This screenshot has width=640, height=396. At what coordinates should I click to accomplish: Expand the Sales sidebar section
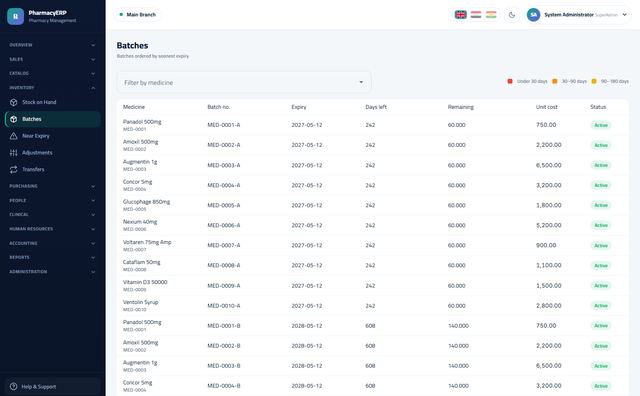pyautogui.click(x=52, y=59)
